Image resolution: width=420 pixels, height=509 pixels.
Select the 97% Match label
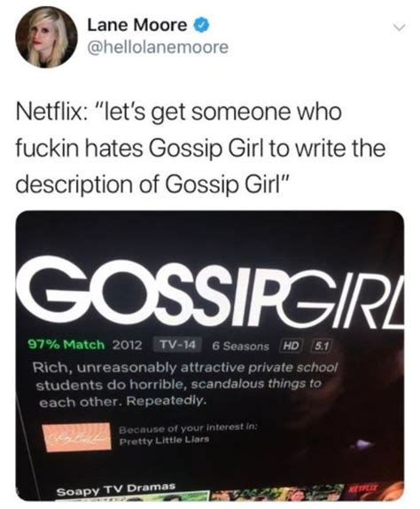(x=66, y=344)
